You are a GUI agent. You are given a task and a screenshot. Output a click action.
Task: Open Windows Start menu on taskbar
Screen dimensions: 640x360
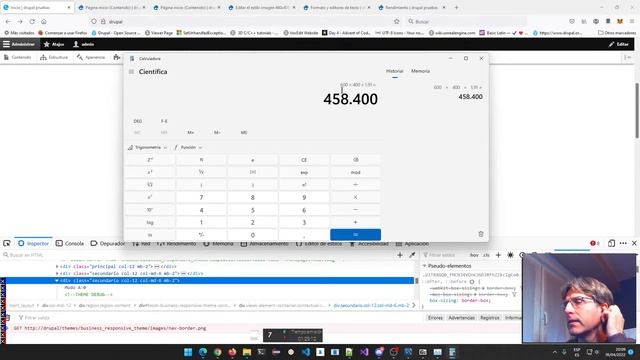pyautogui.click(x=188, y=352)
